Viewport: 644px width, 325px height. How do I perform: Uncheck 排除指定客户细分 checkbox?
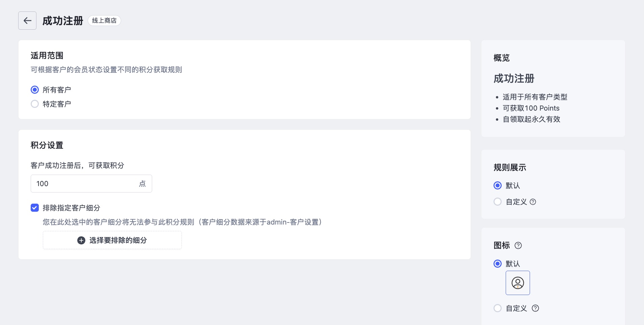click(35, 208)
